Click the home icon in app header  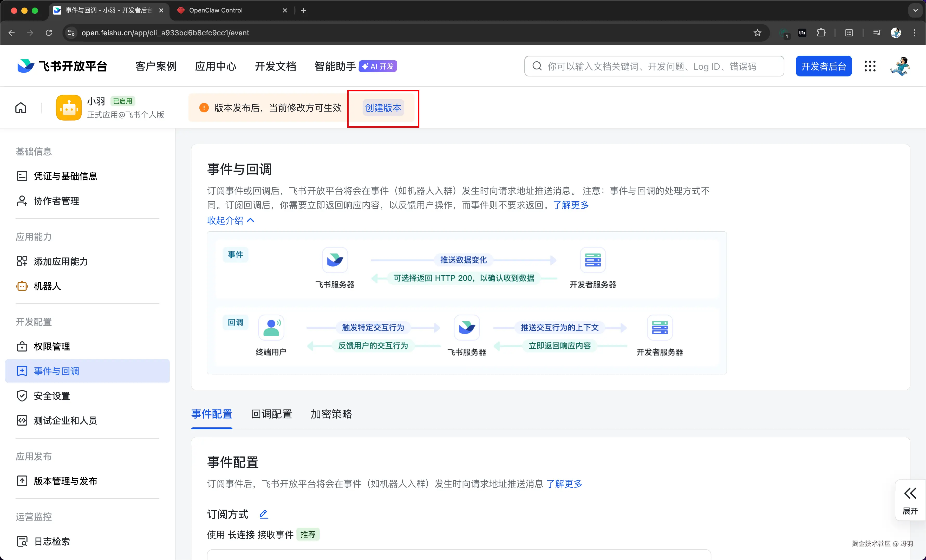click(x=21, y=108)
